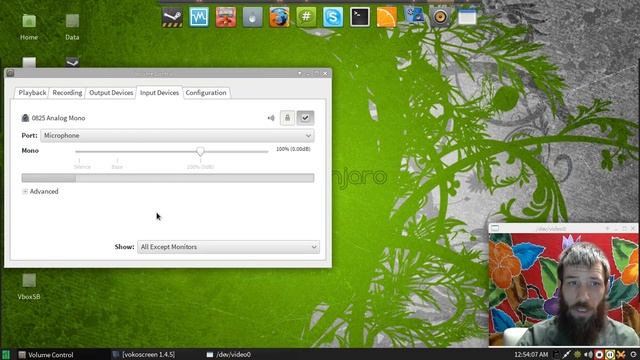This screenshot has width=640, height=360.
Task: Click the red record tray icon
Action: 599,355
